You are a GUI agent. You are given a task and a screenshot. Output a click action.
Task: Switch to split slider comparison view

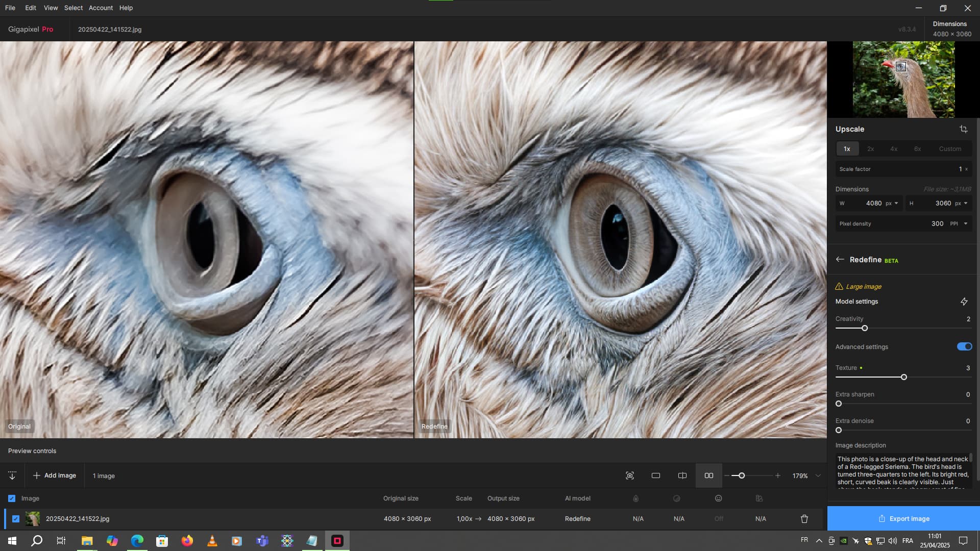(x=682, y=475)
